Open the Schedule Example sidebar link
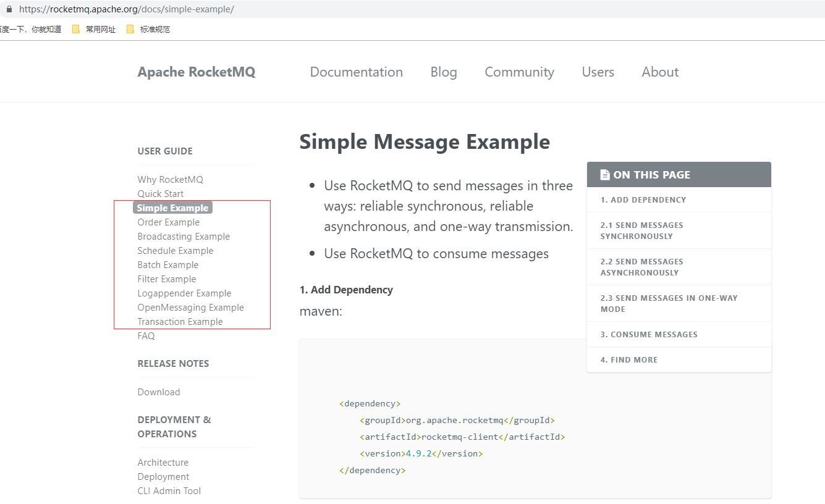Viewport: 825px width, 504px height. click(176, 251)
